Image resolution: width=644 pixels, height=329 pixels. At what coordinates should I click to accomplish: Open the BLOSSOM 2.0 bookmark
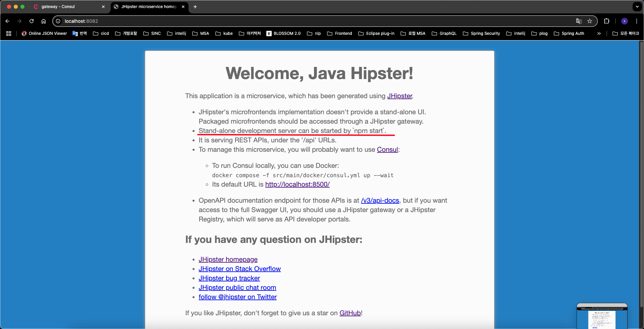click(x=284, y=34)
